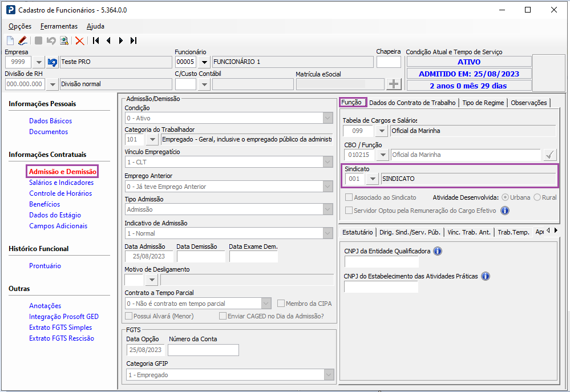Jump to last record arrow icon
Viewport: 570px width, 392px height.
[x=134, y=41]
